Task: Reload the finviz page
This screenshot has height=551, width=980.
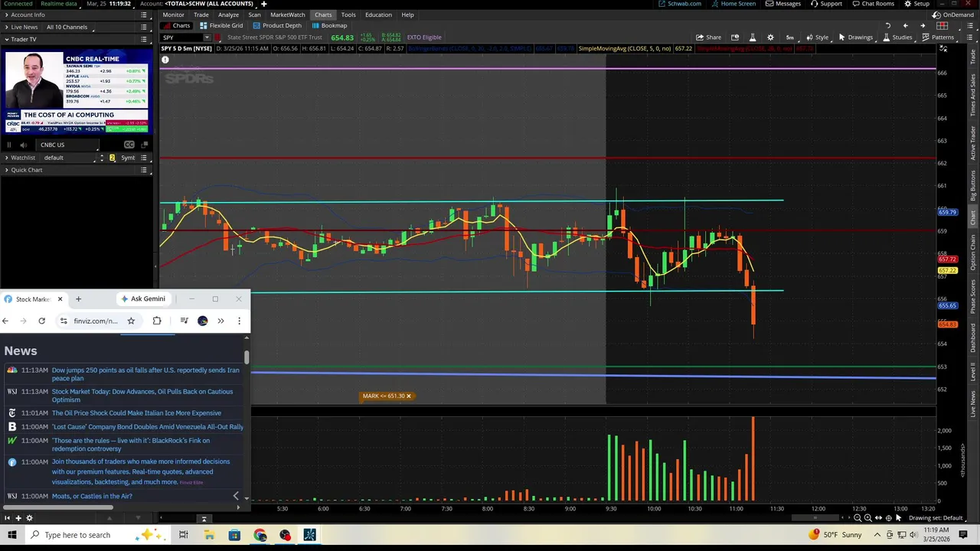Action: [42, 321]
